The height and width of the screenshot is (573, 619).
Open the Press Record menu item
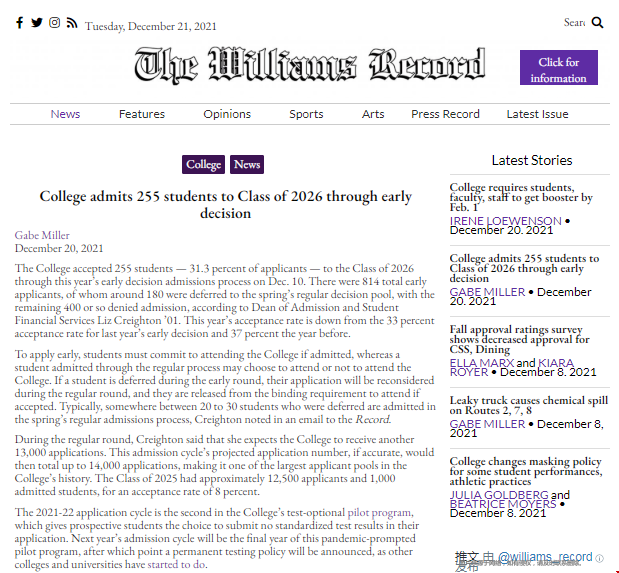(x=445, y=114)
